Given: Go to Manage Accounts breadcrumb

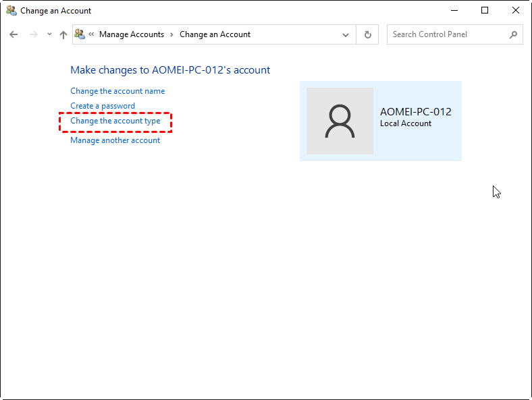Looking at the screenshot, I should coord(132,34).
